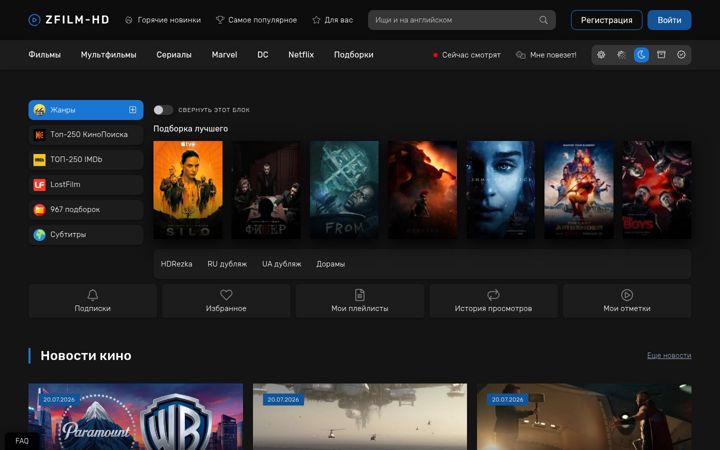Click the Войти button

click(x=669, y=20)
